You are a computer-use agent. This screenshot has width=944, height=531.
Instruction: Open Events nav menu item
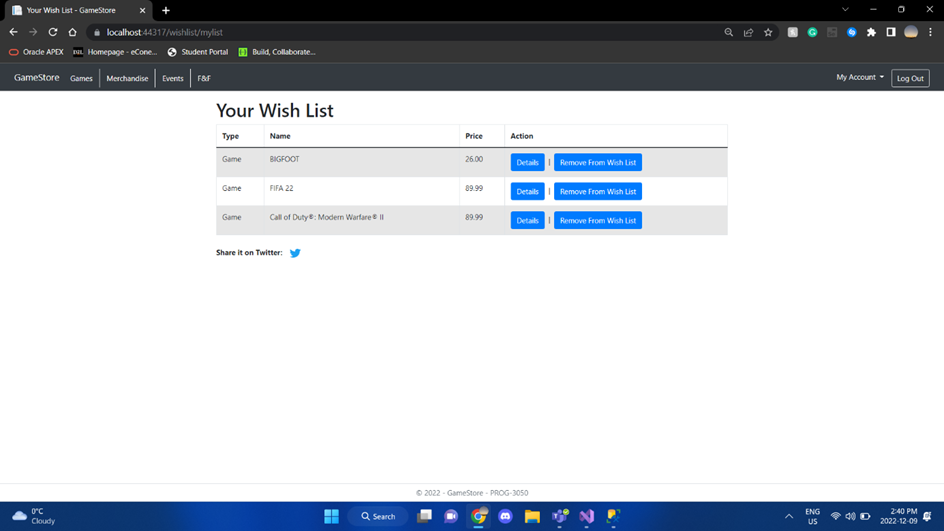173,78
